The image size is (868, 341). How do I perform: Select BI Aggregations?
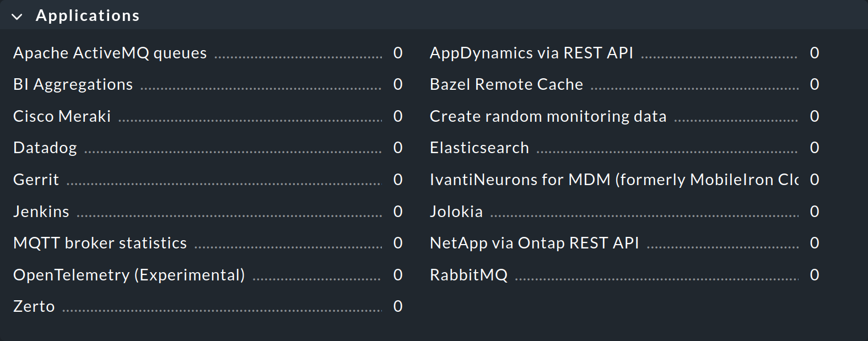pyautogui.click(x=72, y=84)
